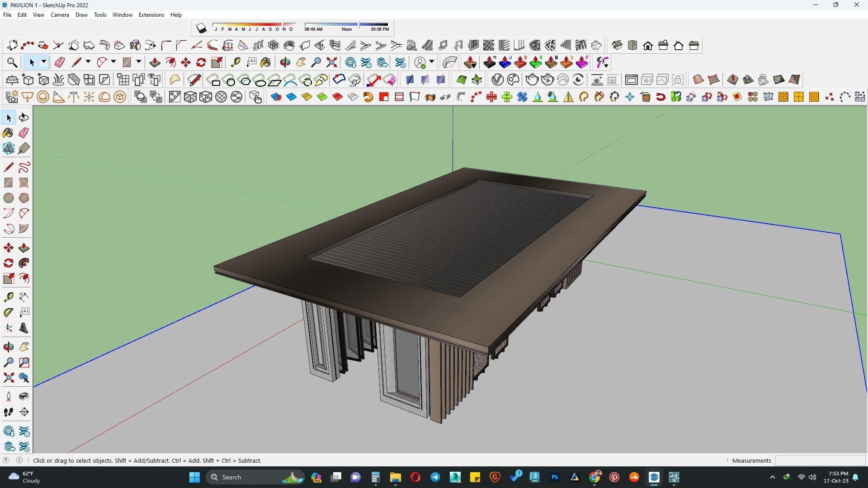
Task: Open the signed-in user account dropdown
Action: click(432, 62)
